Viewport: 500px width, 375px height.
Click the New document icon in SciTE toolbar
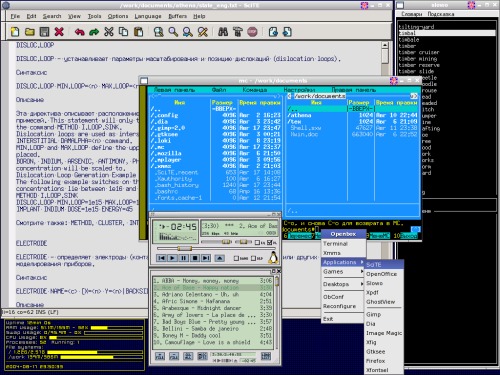coord(15,32)
